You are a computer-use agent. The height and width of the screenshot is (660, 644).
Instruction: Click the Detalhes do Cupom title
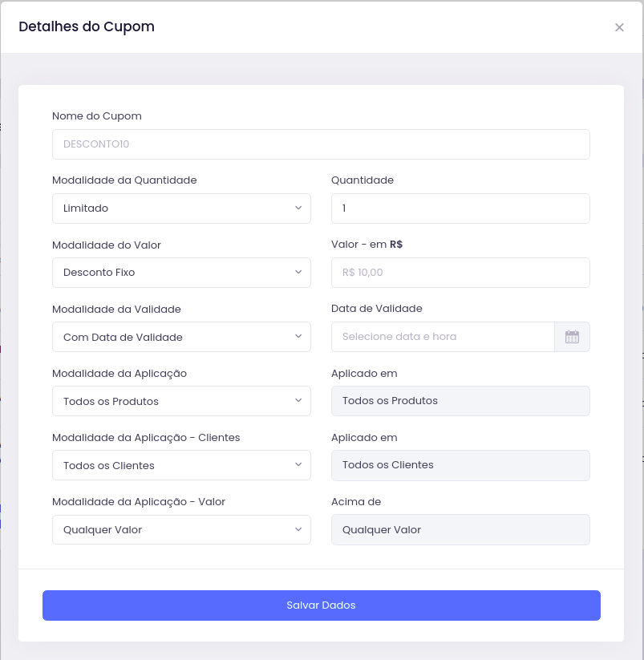87,26
